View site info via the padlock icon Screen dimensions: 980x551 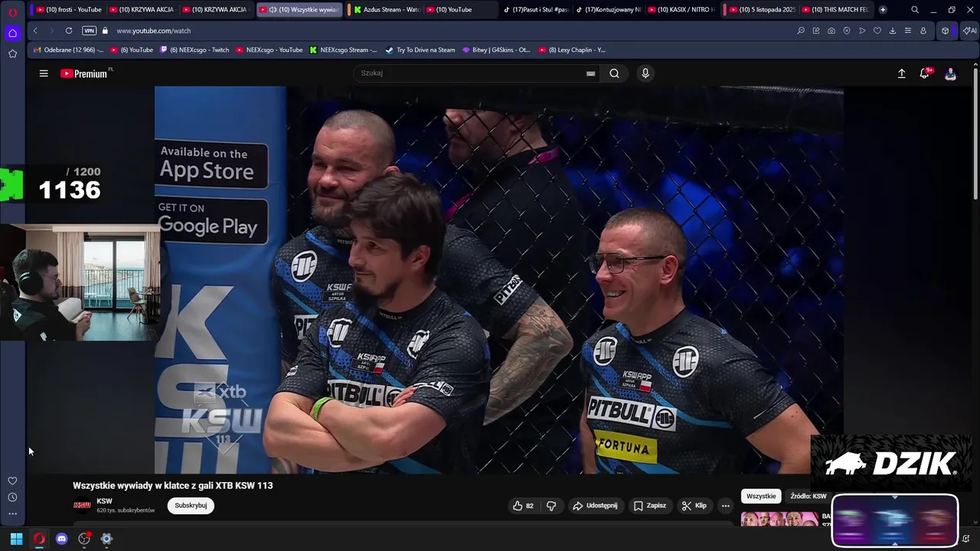click(x=105, y=31)
